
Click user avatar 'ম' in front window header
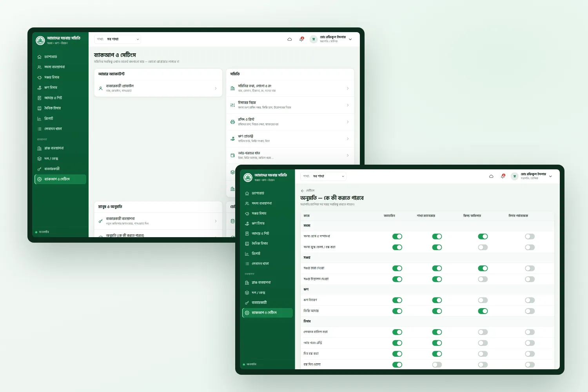point(515,176)
